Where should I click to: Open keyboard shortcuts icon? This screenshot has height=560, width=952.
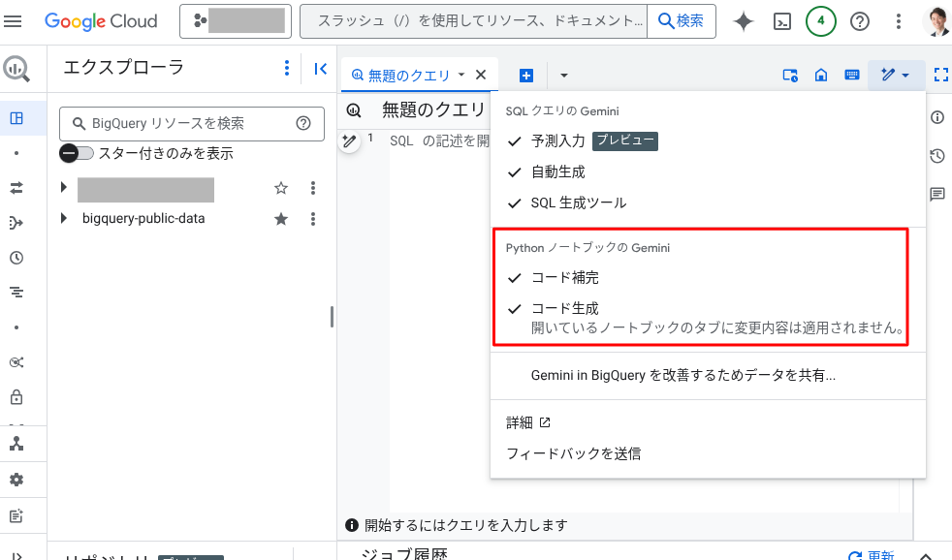click(852, 76)
